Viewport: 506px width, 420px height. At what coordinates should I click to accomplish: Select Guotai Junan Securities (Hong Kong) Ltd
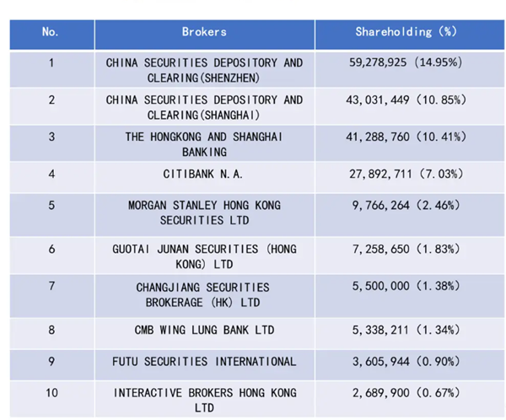(204, 256)
